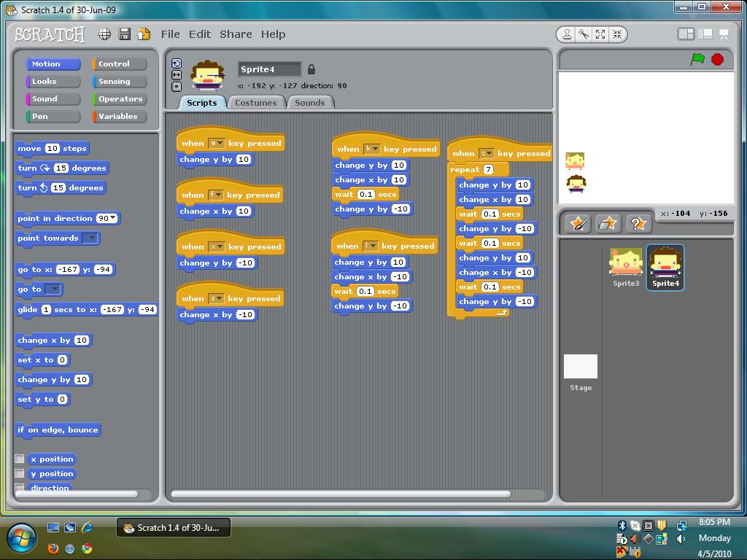The height and width of the screenshot is (560, 747).
Task: Select the scissors delete tool
Action: pyautogui.click(x=584, y=34)
